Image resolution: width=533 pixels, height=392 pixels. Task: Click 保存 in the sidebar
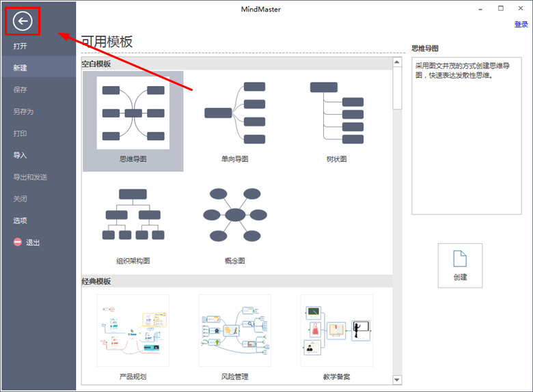[x=20, y=89]
